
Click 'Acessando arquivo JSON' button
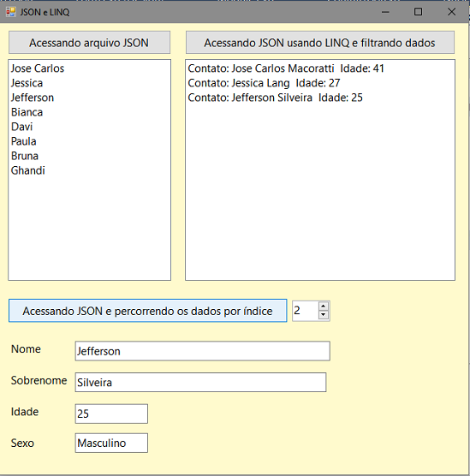click(89, 43)
